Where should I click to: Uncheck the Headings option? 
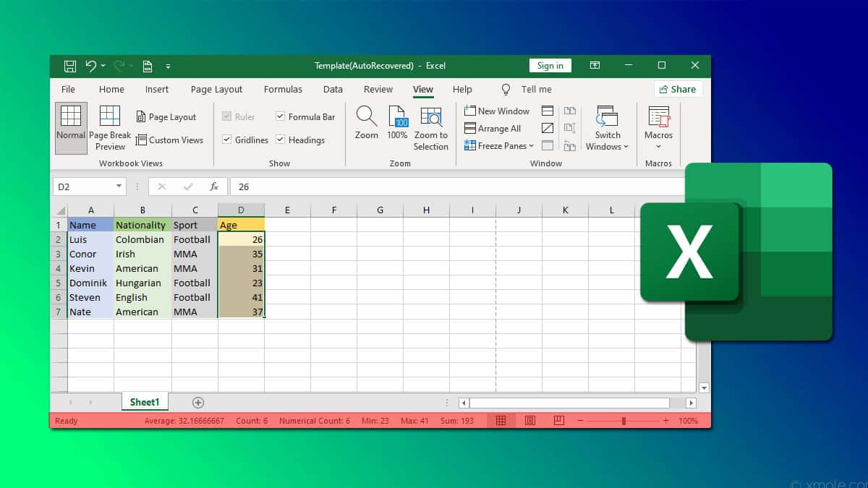click(x=280, y=140)
